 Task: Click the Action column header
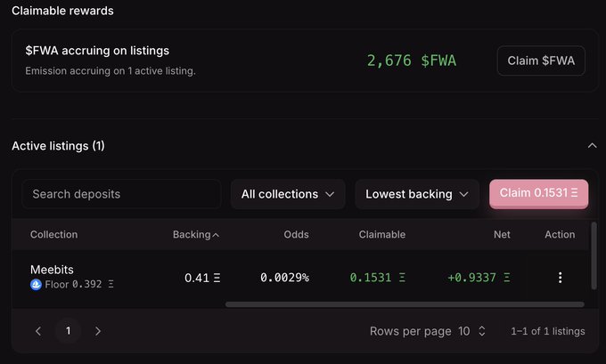[x=560, y=234]
